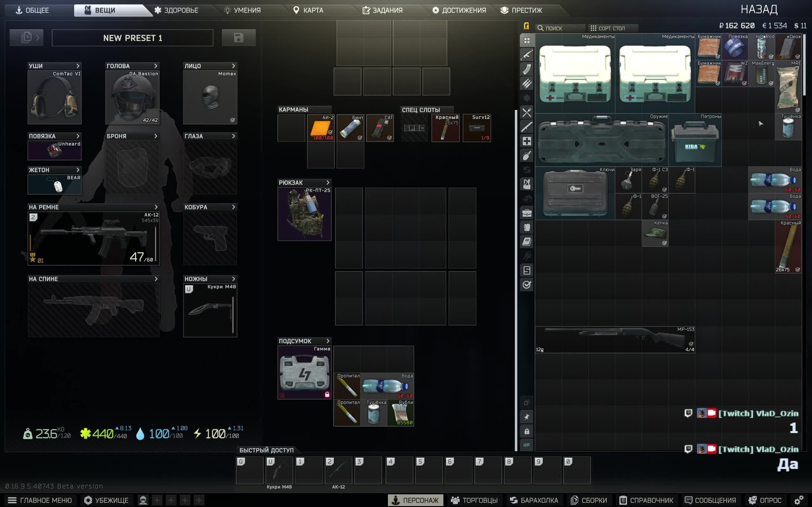
Task: Expand the ГОЛОВА slot arrow
Action: click(x=156, y=66)
